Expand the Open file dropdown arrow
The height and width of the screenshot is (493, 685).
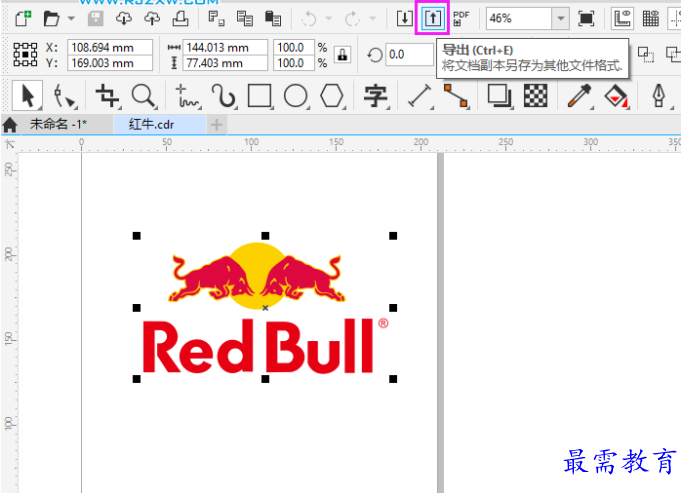pos(71,18)
